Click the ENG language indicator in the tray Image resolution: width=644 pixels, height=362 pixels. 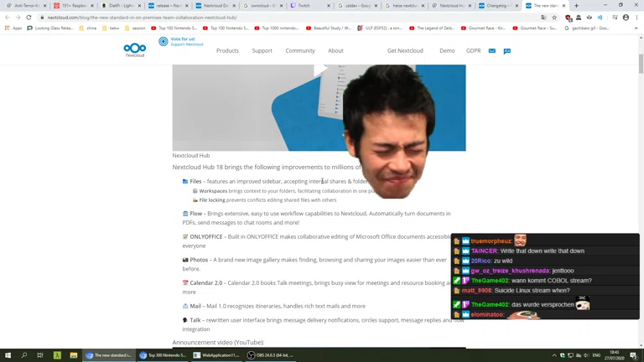pyautogui.click(x=596, y=355)
